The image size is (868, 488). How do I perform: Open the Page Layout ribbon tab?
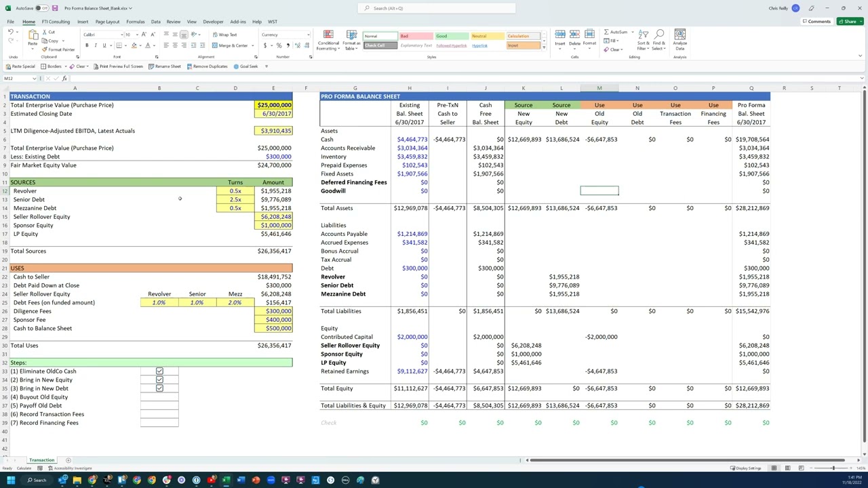107,22
